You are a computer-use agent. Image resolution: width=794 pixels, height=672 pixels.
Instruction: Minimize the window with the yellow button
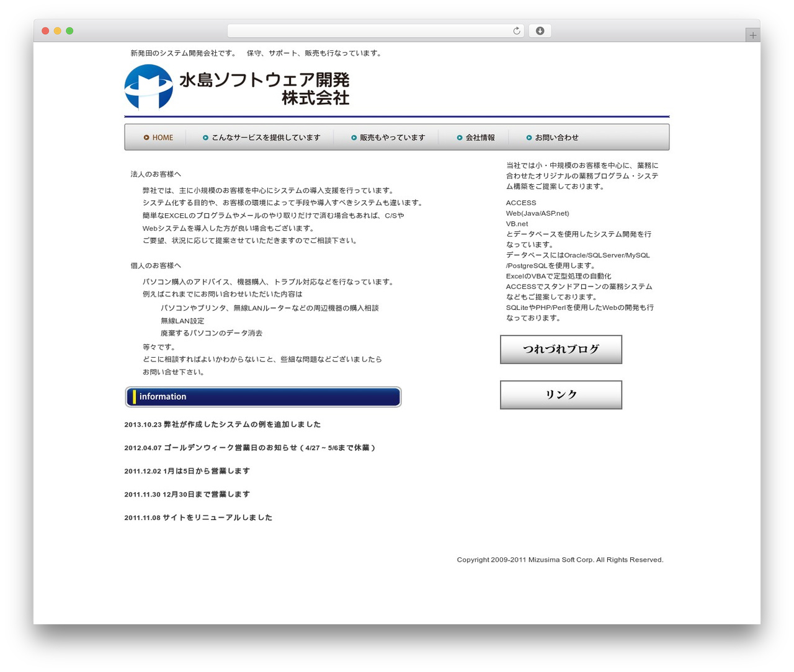58,31
